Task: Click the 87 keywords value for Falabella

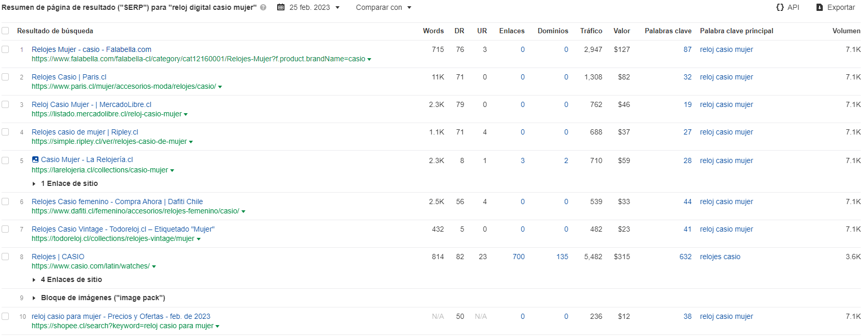Action: [x=688, y=49]
